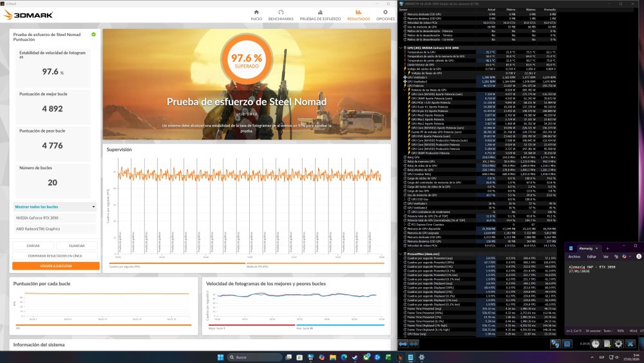Collapse the PresentMon sensor group in HWiNFO
This screenshot has height=363, width=644.
[401, 254]
